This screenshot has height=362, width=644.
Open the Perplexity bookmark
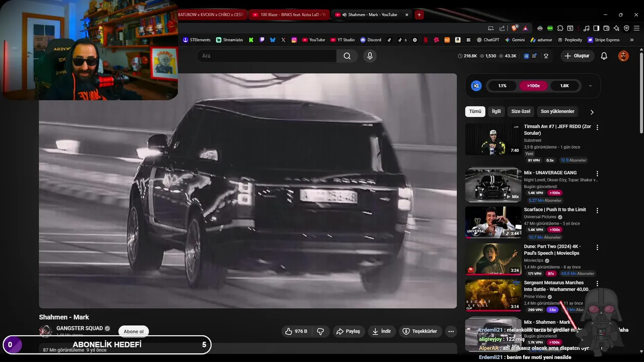pyautogui.click(x=570, y=40)
